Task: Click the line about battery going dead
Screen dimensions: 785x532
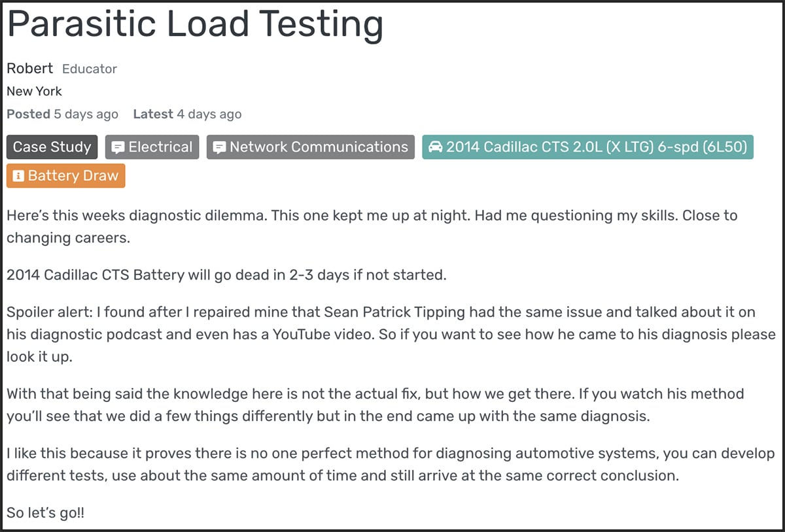Action: click(226, 274)
